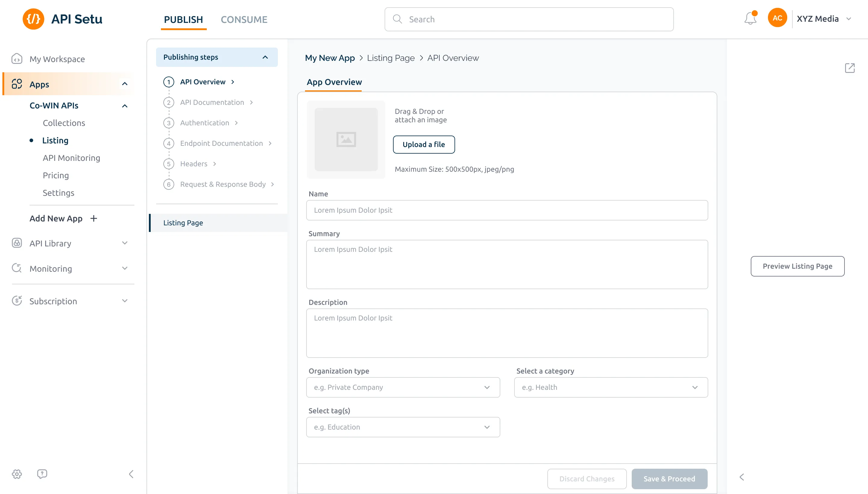Screen dimensions: 868x494
Task: Open the Organization type dropdown
Action: (x=403, y=387)
